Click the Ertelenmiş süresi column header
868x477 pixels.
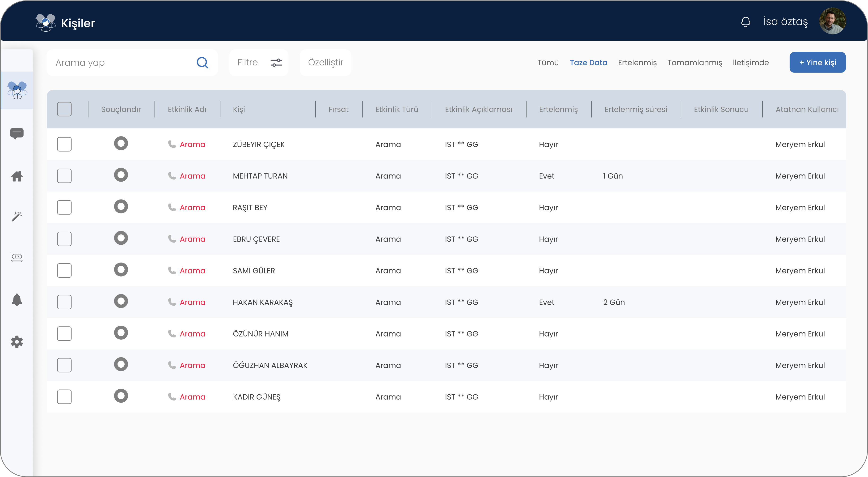coord(636,110)
